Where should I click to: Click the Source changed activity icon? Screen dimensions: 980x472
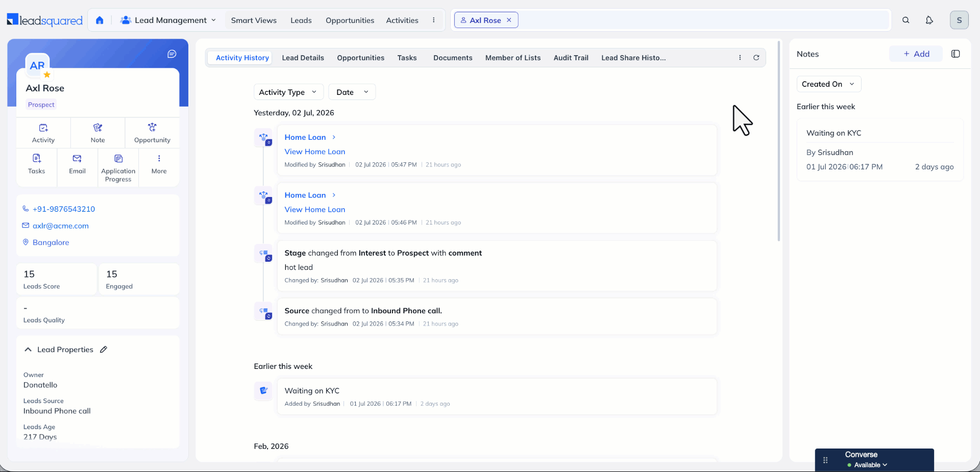click(x=263, y=311)
